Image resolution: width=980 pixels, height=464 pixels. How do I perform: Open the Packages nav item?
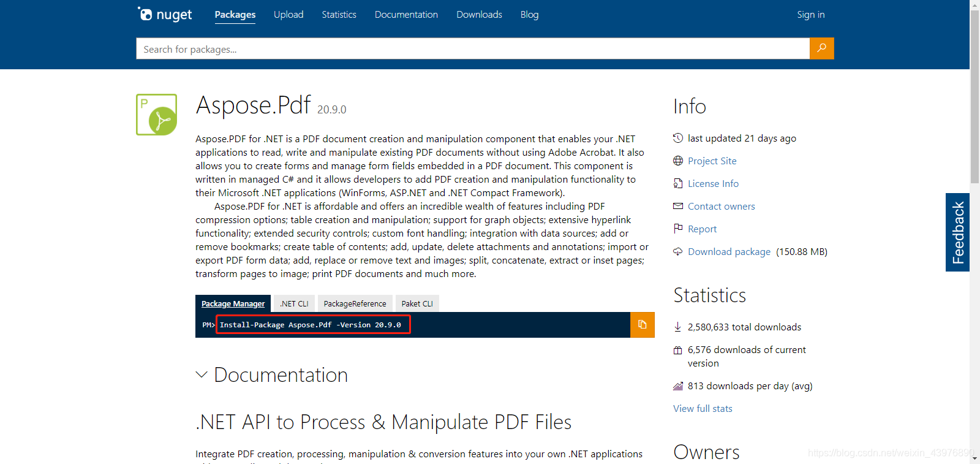[x=235, y=15]
